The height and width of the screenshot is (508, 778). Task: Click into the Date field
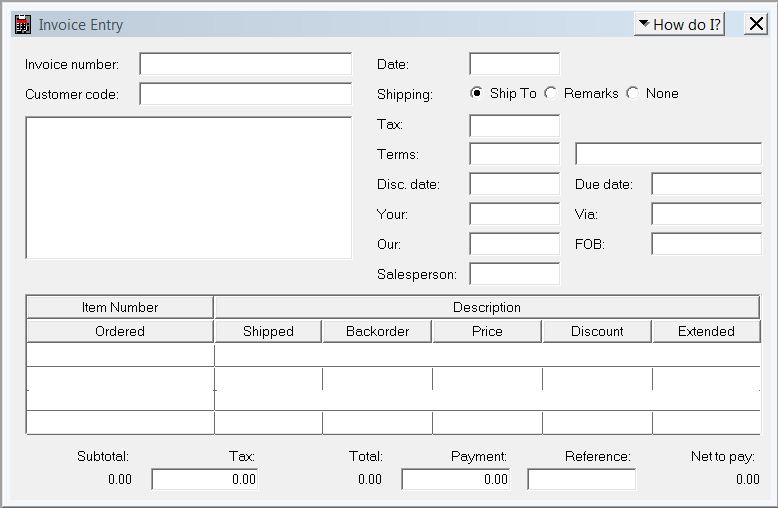point(514,64)
